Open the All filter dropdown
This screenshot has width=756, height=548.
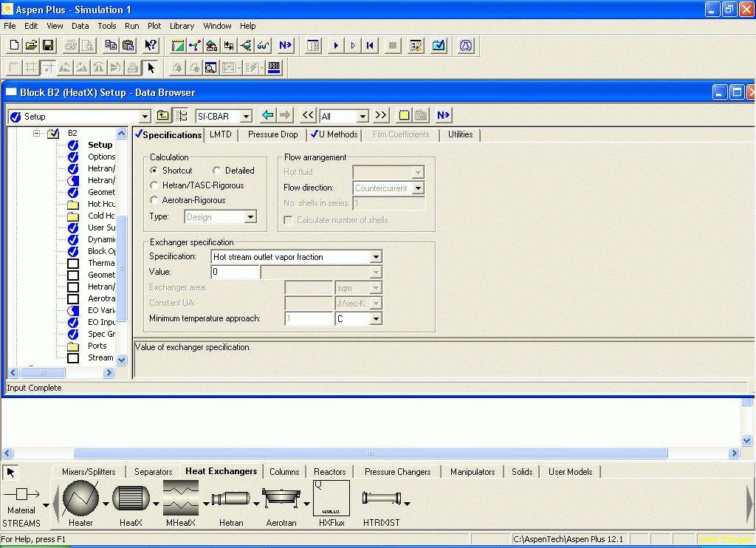pyautogui.click(x=362, y=116)
